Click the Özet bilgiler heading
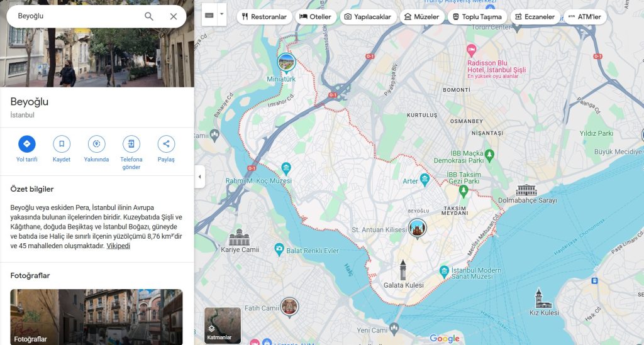 (32, 189)
